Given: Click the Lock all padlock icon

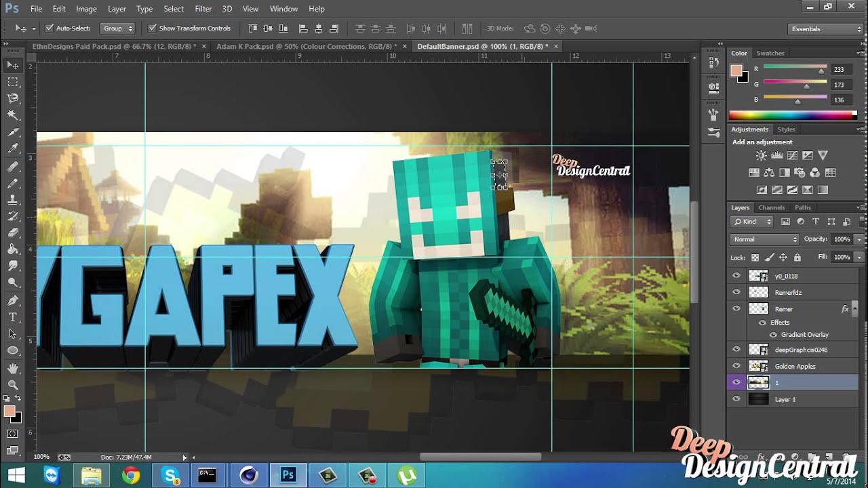Looking at the screenshot, I should click(x=797, y=258).
